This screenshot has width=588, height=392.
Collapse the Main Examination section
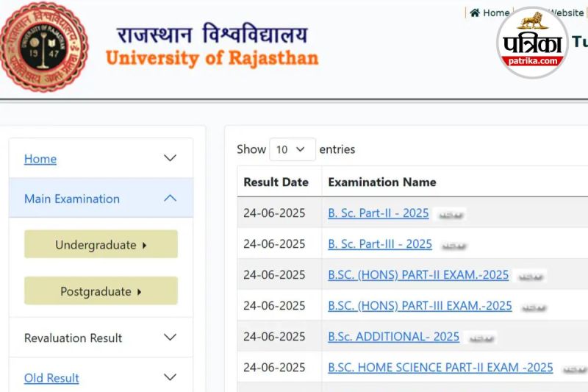click(170, 198)
